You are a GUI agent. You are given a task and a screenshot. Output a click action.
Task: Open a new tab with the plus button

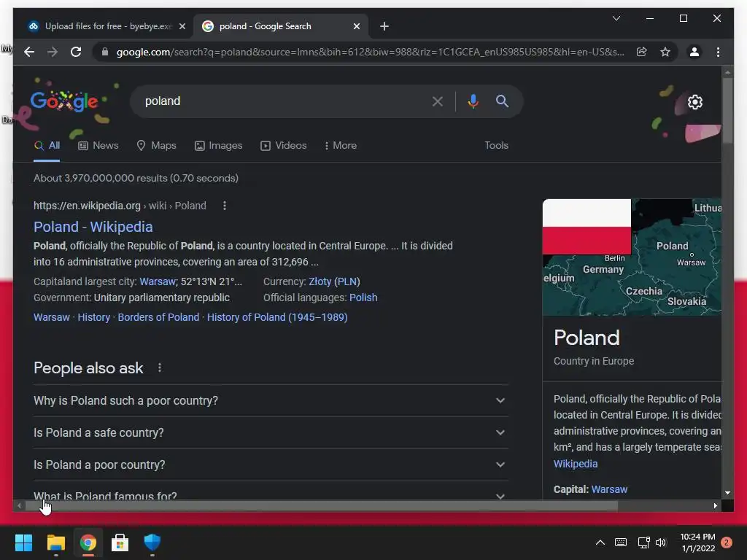pyautogui.click(x=384, y=26)
